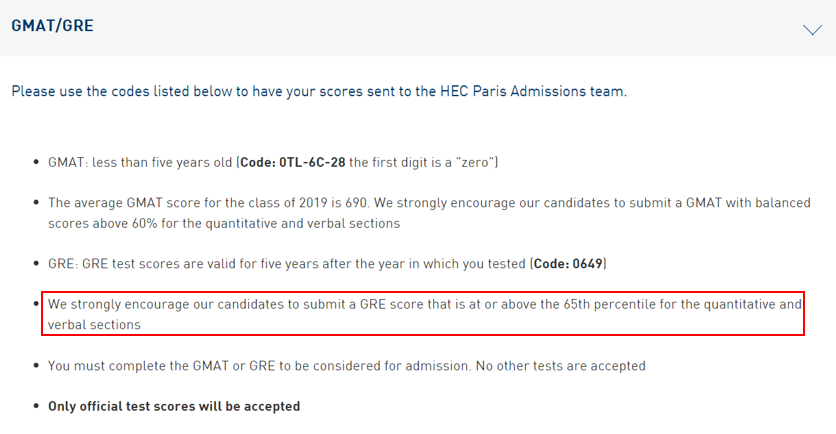Click the bullet beside the red-outlined sentence
Image resolution: width=836 pixels, height=434 pixels.
36,304
